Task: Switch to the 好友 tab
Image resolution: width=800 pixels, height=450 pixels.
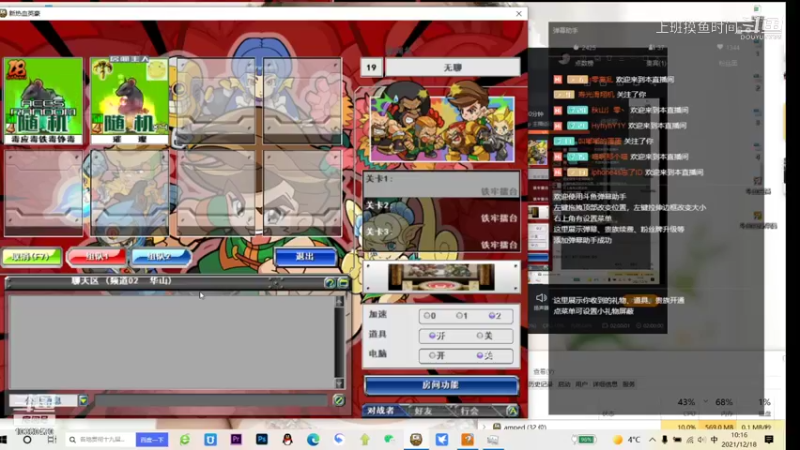Action: (x=423, y=410)
